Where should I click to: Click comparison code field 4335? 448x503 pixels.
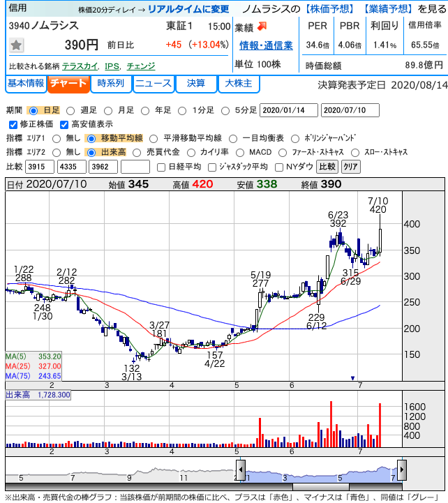coord(72,167)
